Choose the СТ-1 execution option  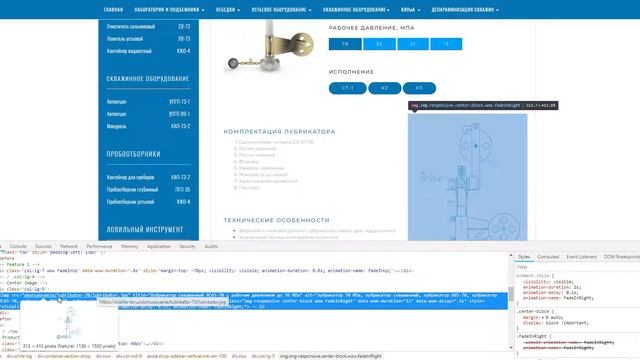point(348,88)
